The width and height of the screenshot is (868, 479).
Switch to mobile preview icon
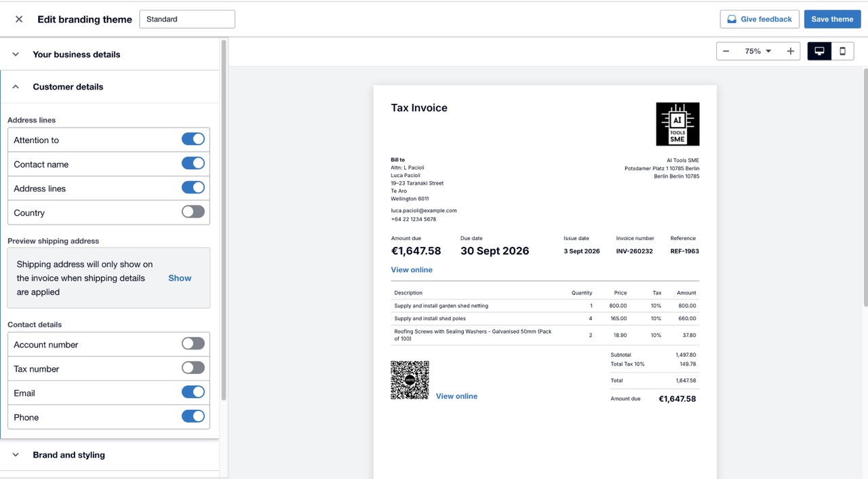[x=843, y=52]
